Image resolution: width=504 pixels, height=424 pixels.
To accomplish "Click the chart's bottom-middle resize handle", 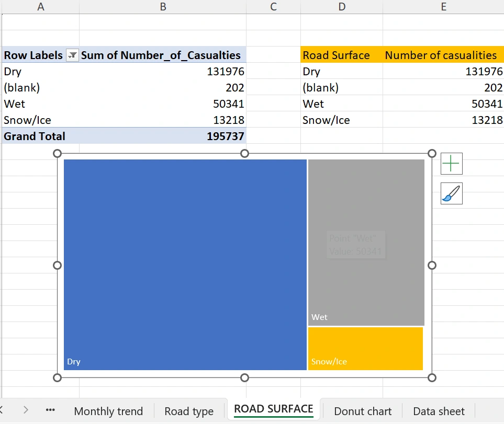I will [244, 378].
